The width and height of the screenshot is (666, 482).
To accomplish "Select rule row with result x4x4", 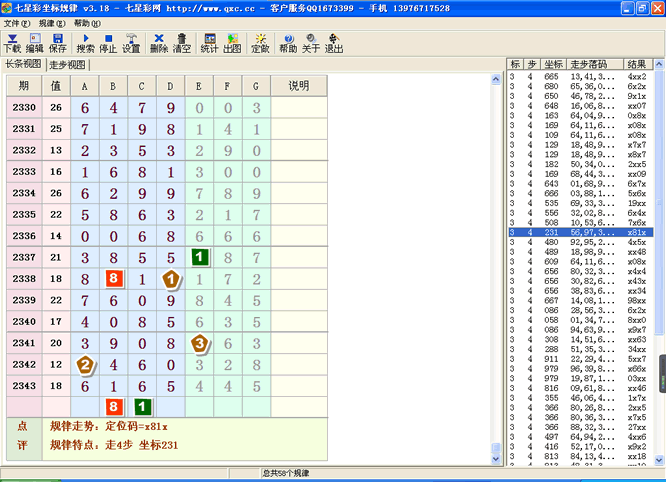I will coord(581,271).
